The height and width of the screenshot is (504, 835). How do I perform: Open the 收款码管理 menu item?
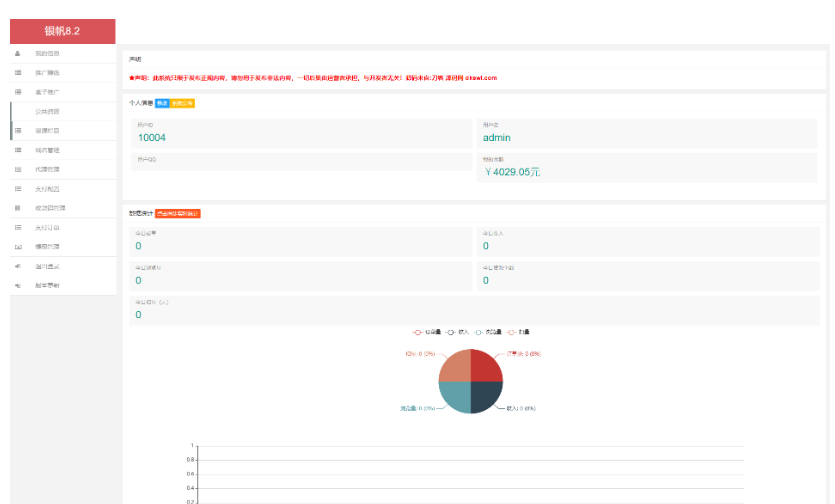click(50, 208)
